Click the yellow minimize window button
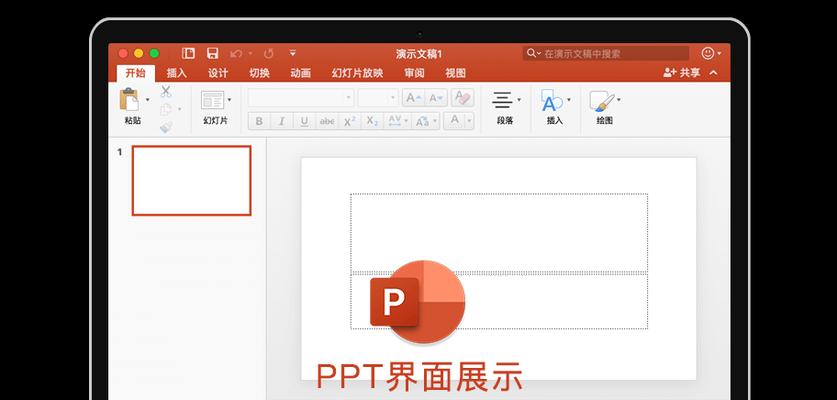This screenshot has height=400, width=837. click(x=139, y=53)
